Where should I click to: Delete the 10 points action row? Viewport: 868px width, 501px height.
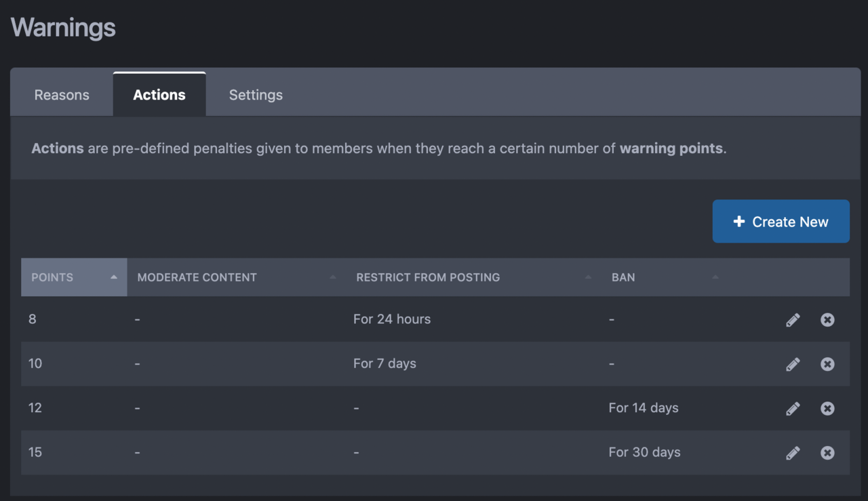(x=827, y=364)
